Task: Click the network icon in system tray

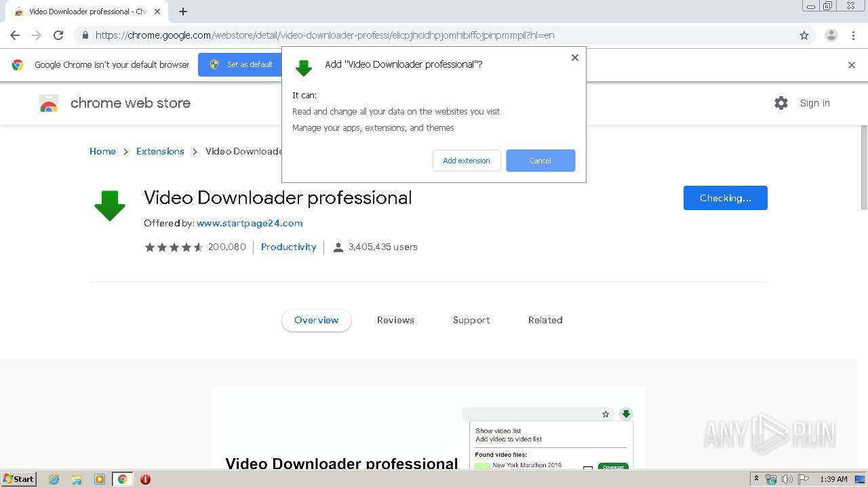Action: [x=771, y=479]
